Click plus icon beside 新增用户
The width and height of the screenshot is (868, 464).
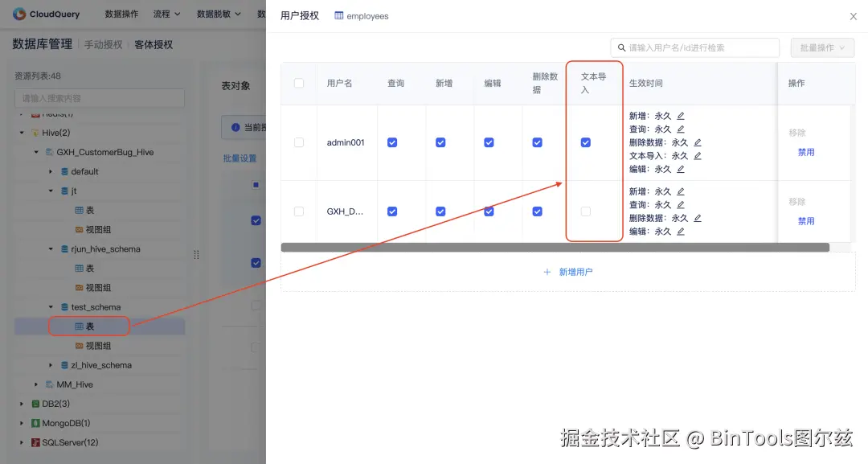tap(547, 272)
